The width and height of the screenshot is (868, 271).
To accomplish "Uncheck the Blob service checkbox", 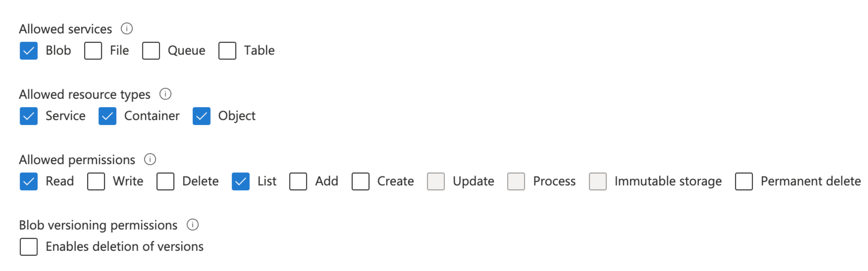I will [29, 51].
